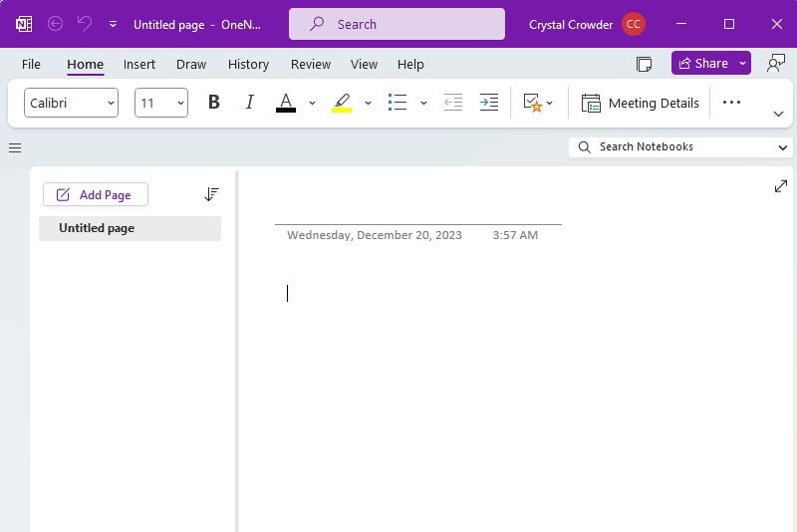797x532 pixels.
Task: Go back with the Back arrow icon
Action: coord(55,24)
